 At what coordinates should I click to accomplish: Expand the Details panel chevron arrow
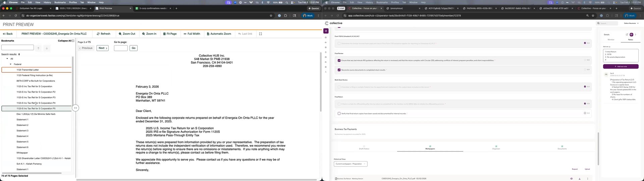[x=636, y=35]
